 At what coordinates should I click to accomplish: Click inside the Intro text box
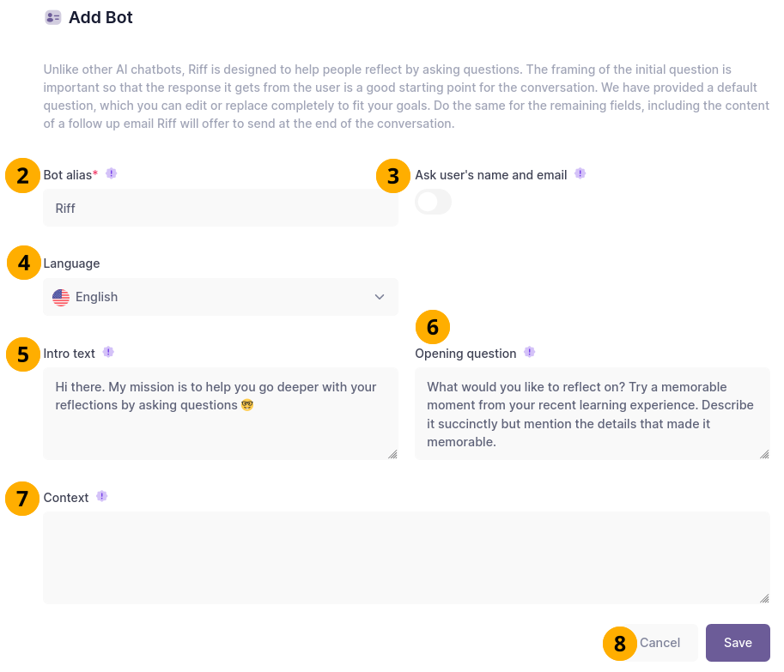(x=220, y=414)
